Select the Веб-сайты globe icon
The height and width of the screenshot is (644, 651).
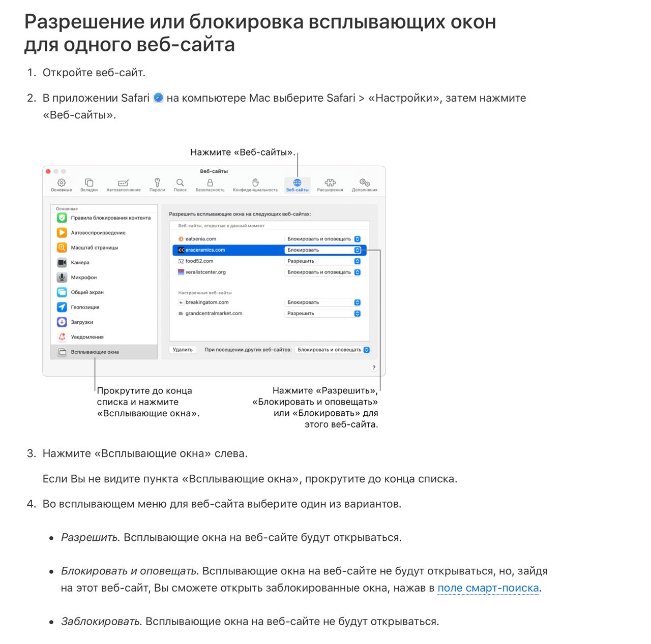pyautogui.click(x=298, y=182)
